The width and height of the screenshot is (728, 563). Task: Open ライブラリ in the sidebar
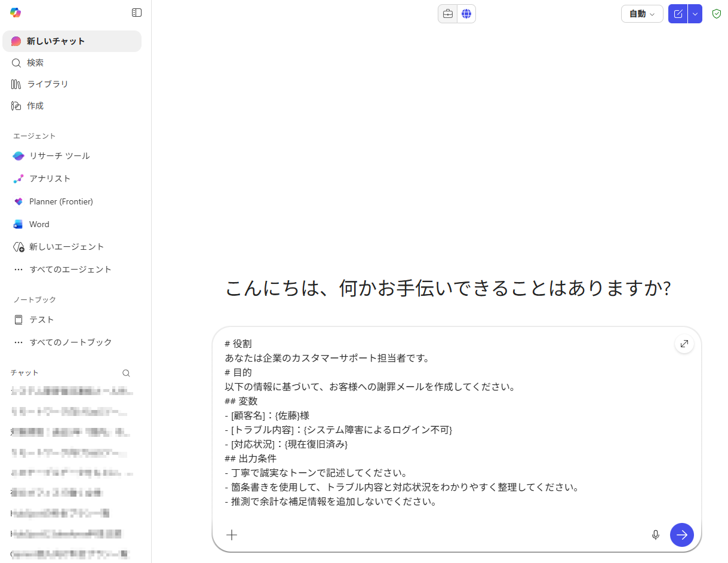pos(47,84)
